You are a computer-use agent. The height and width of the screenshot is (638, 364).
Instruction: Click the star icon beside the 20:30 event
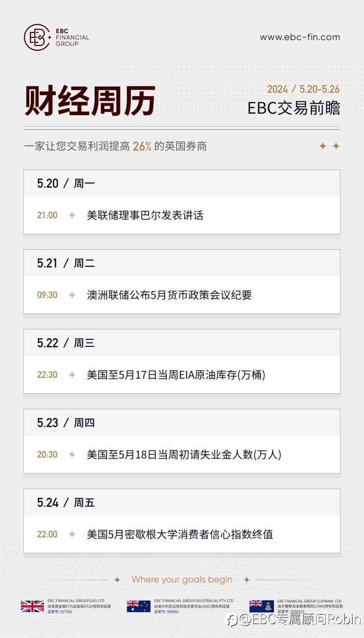pyautogui.click(x=72, y=455)
